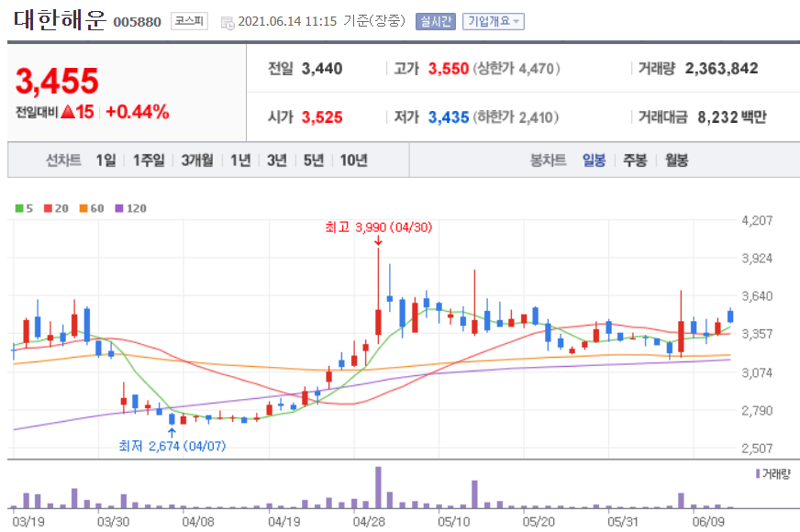
Task: Click the lower limit text 하한가 2,410
Action: 516,117
